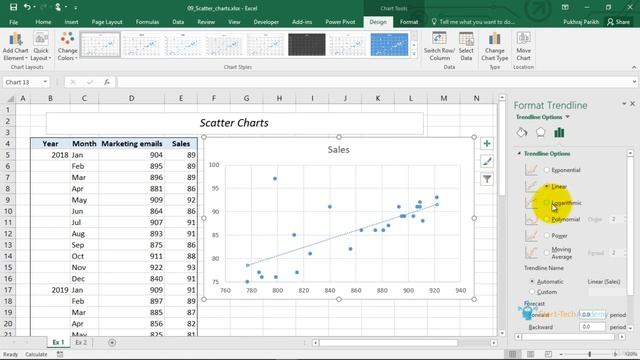Close the Format Trendline pane
The image size is (640, 360).
[632, 104]
